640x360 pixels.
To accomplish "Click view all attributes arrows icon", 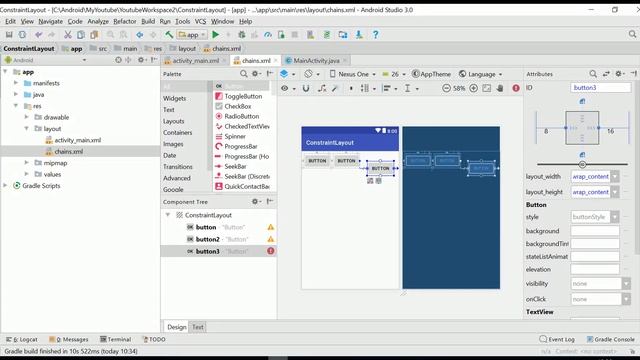I will point(606,74).
